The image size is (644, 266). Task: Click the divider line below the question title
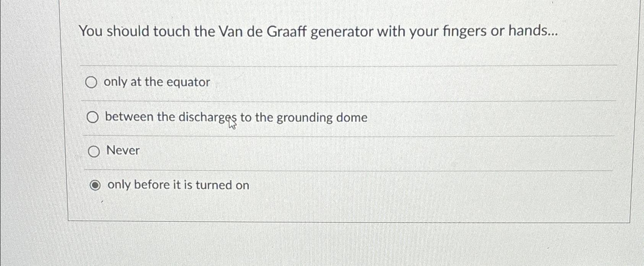[x=313, y=65]
